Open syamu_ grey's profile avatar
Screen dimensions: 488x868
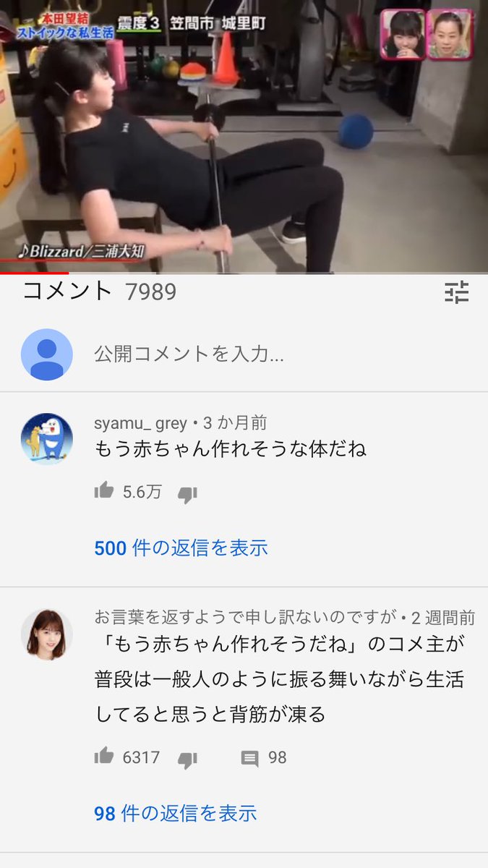pos(47,438)
